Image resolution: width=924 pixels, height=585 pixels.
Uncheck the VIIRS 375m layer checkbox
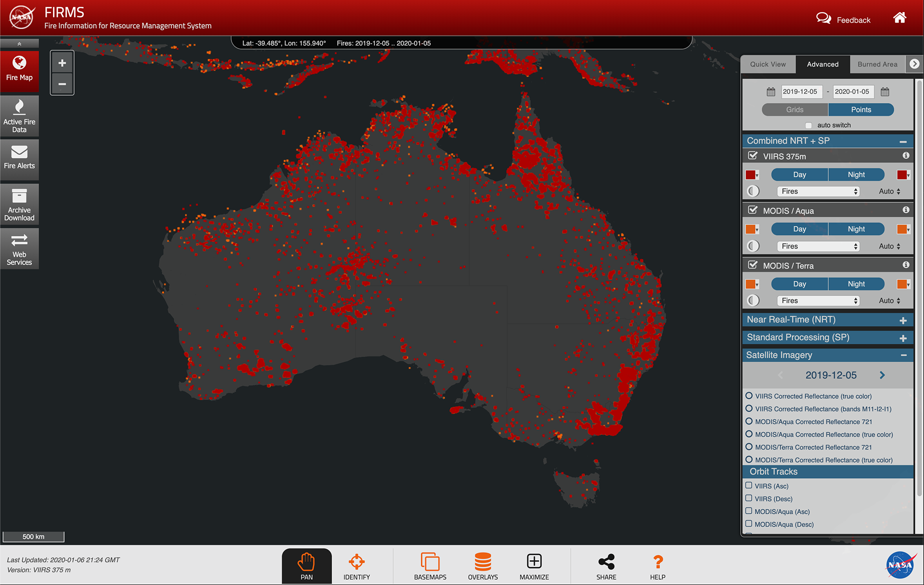(753, 156)
